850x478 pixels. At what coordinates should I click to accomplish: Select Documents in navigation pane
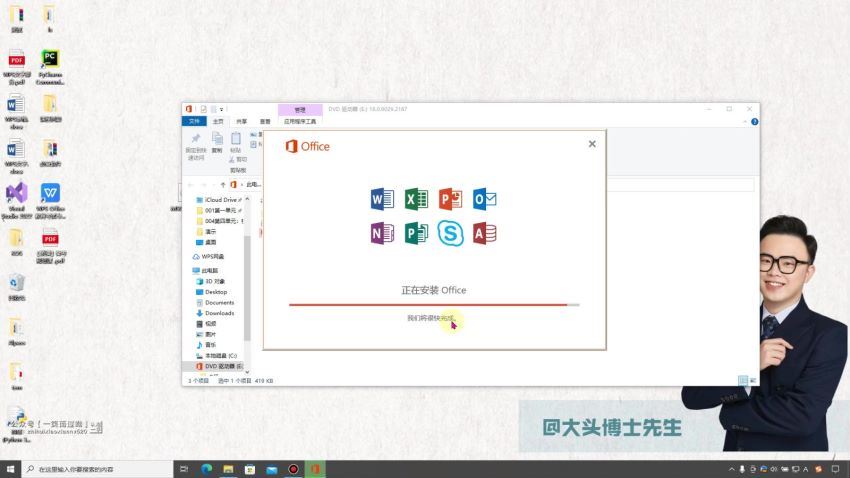(215, 302)
